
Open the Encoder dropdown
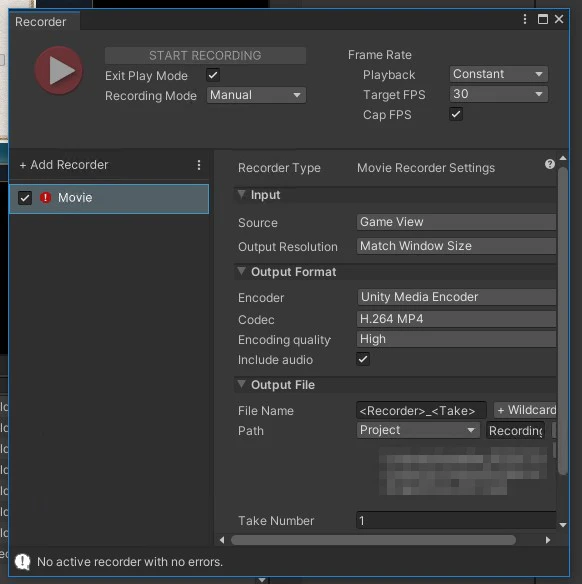(x=457, y=297)
